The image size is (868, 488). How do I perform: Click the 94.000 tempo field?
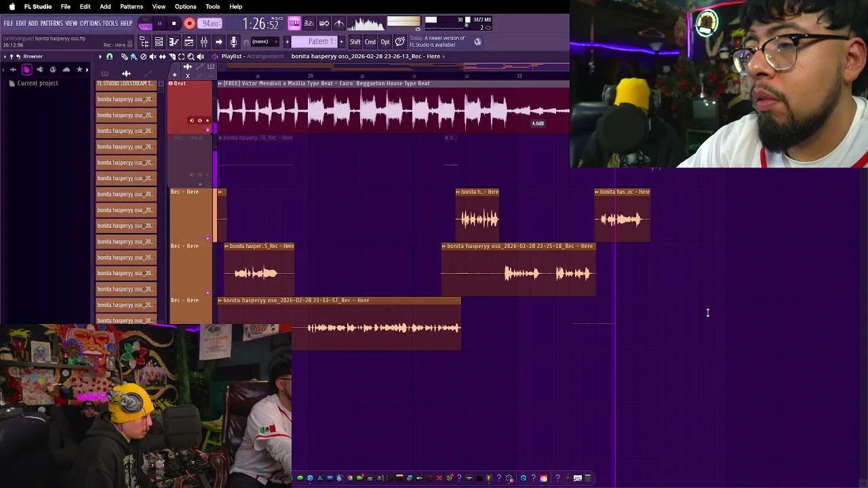point(209,24)
